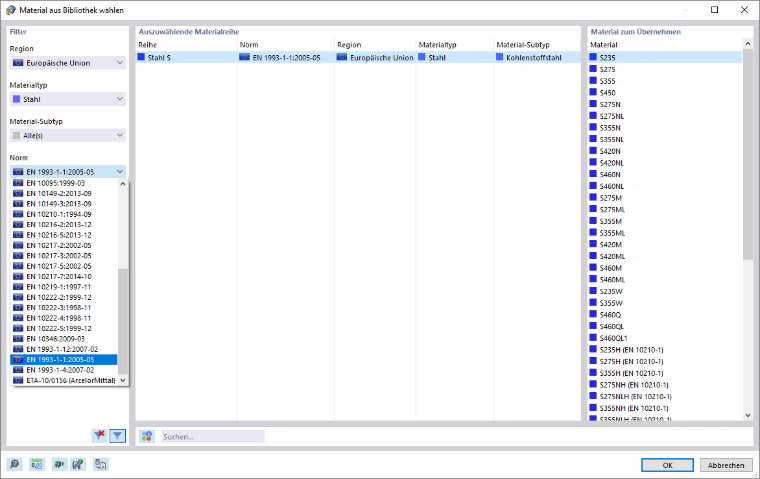The width and height of the screenshot is (760, 479).
Task: Click the green arrow import icon
Action: (x=59, y=464)
